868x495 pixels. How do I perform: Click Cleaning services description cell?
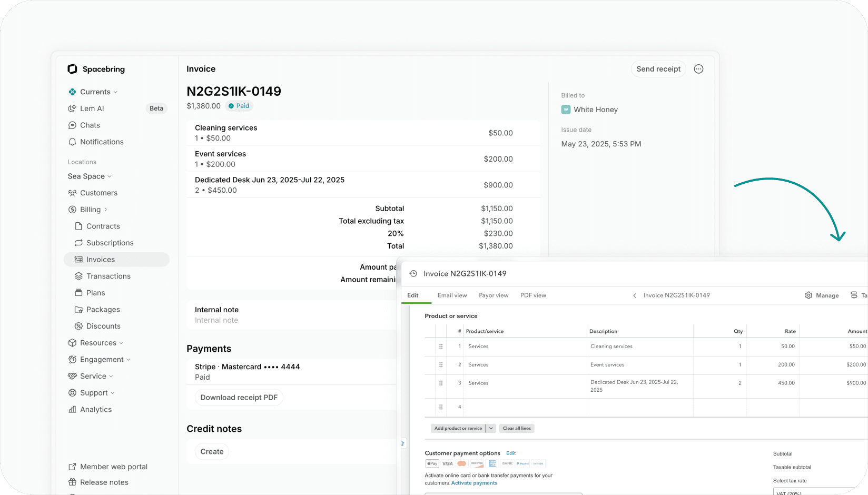pyautogui.click(x=640, y=347)
